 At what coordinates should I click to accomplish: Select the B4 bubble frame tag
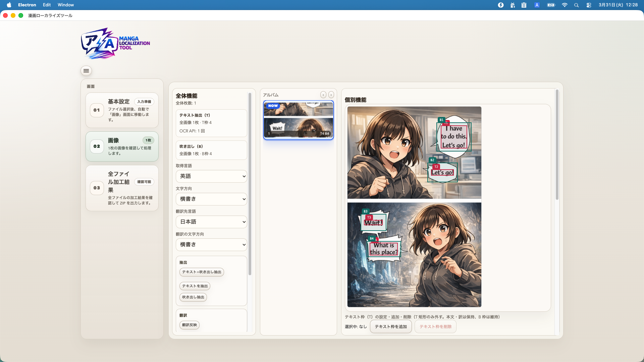[x=371, y=239]
